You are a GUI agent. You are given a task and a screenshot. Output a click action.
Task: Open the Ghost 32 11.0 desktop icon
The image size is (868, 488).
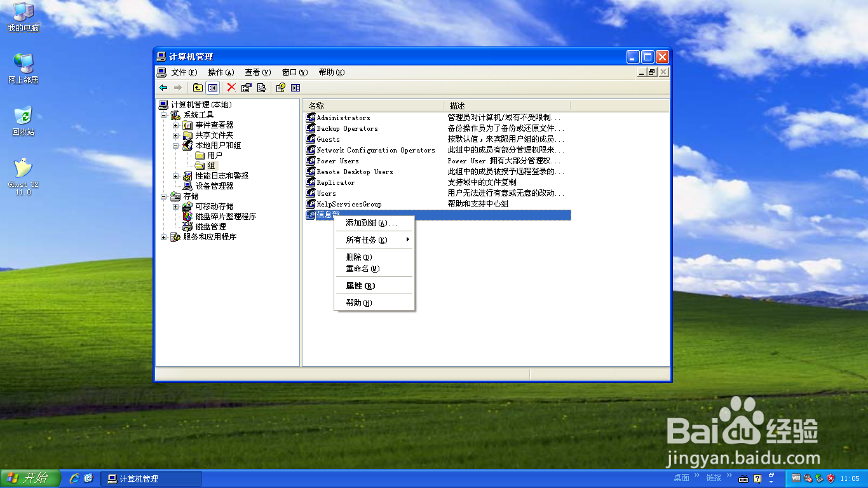point(24,177)
